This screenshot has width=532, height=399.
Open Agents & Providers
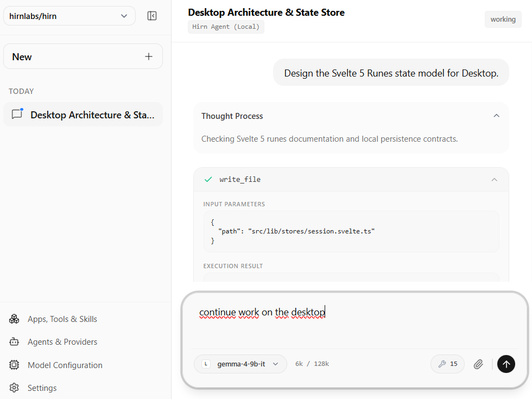coord(62,341)
